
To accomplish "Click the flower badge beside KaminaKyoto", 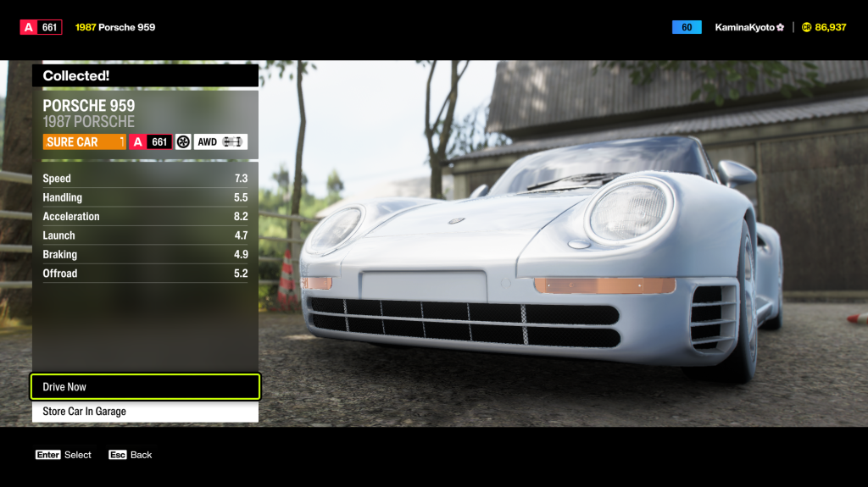I will pos(781,27).
